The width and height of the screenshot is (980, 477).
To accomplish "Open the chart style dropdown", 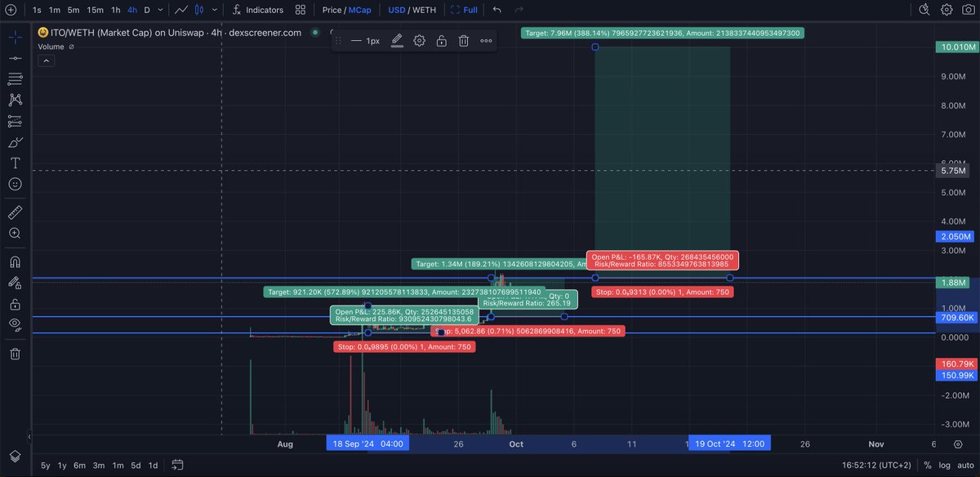I will [x=214, y=9].
